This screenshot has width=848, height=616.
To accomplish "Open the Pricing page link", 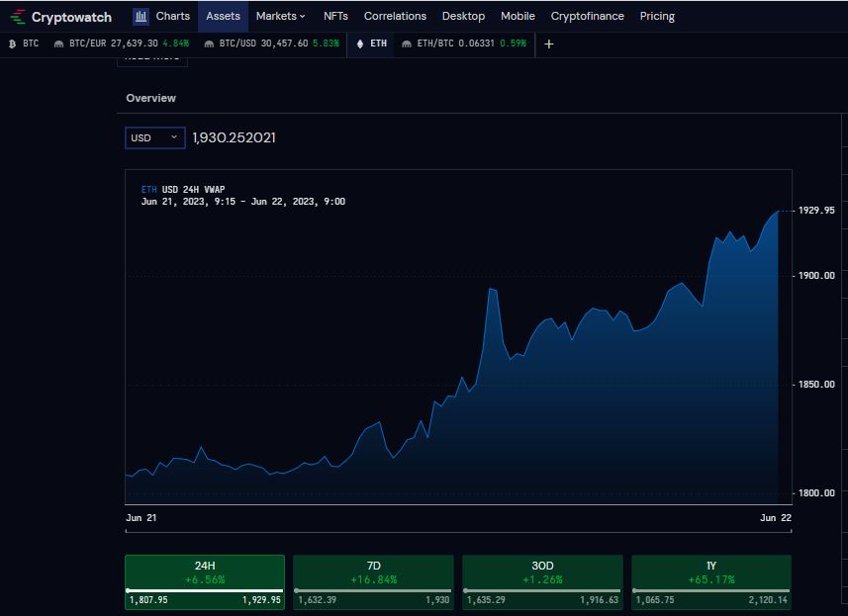I will tap(657, 16).
